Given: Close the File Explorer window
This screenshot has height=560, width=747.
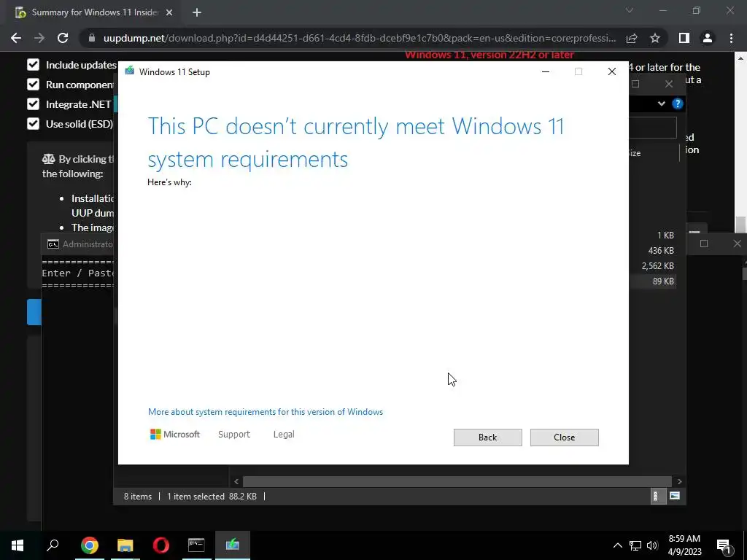Looking at the screenshot, I should 669,85.
